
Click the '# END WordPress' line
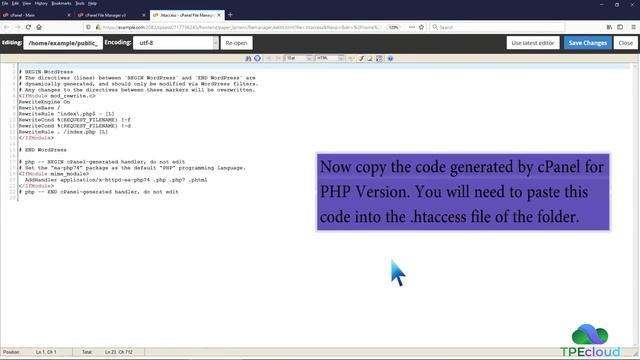[x=42, y=150]
